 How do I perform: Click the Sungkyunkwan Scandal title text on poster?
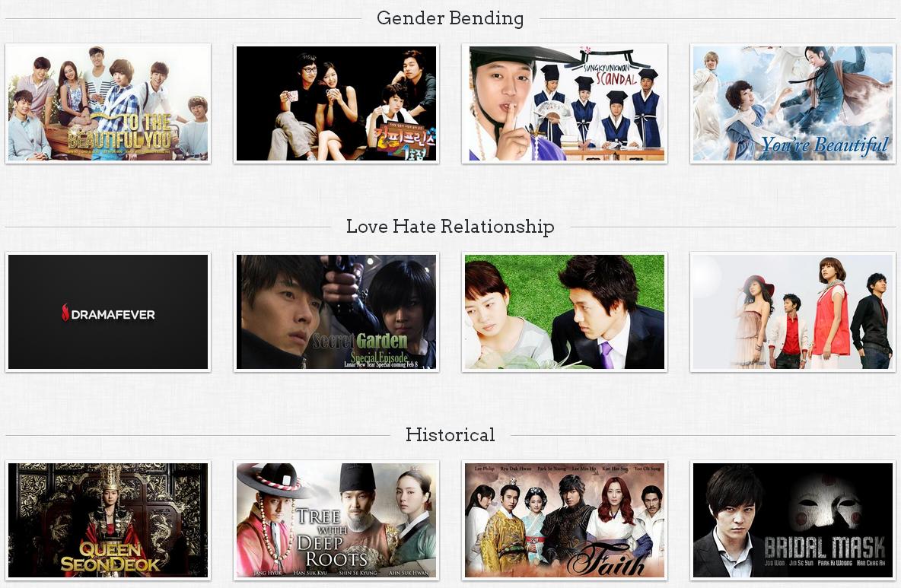(610, 75)
